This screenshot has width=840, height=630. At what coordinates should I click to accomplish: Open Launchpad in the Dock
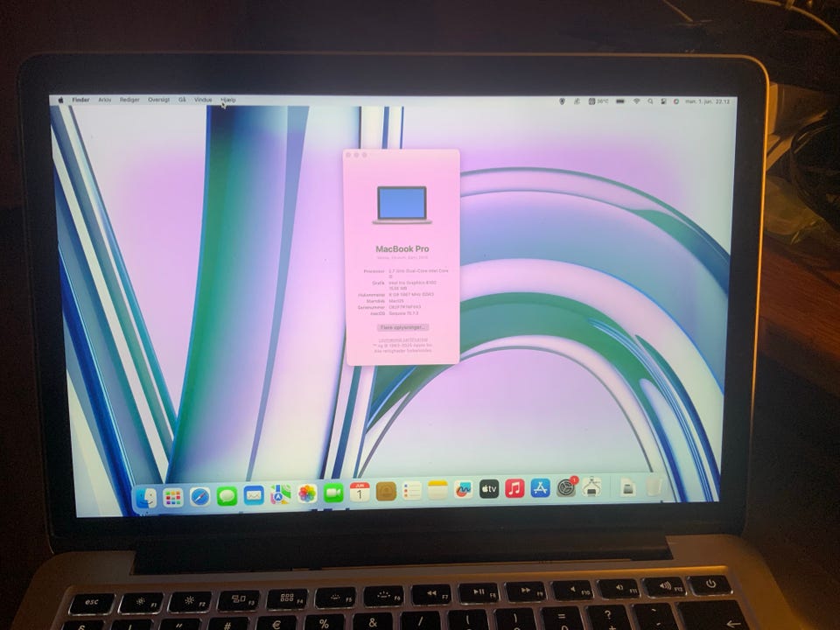tap(172, 498)
